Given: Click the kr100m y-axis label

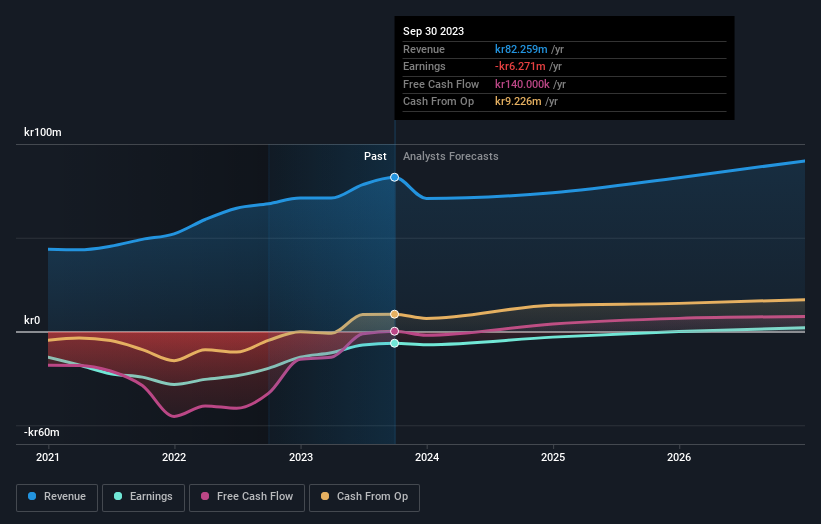Looking at the screenshot, I should (x=42, y=132).
